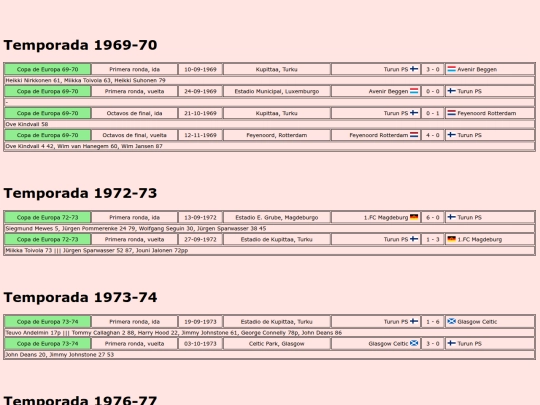This screenshot has width=540, height=405.
Task: Click the score '6 - 0'
Action: [x=433, y=217]
